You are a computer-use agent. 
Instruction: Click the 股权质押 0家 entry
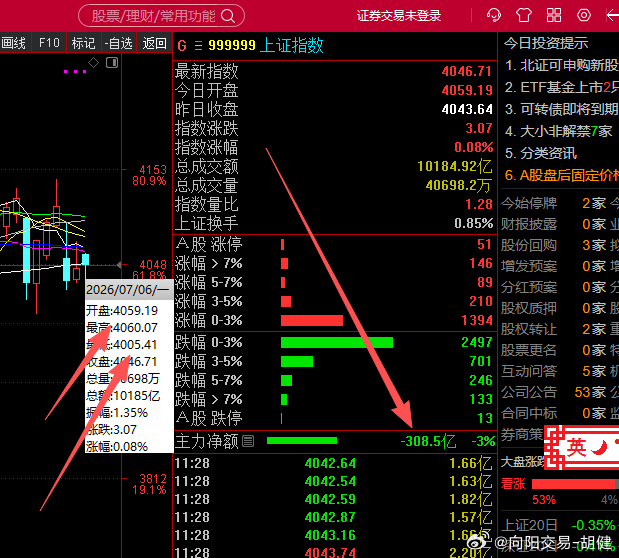(x=553, y=308)
